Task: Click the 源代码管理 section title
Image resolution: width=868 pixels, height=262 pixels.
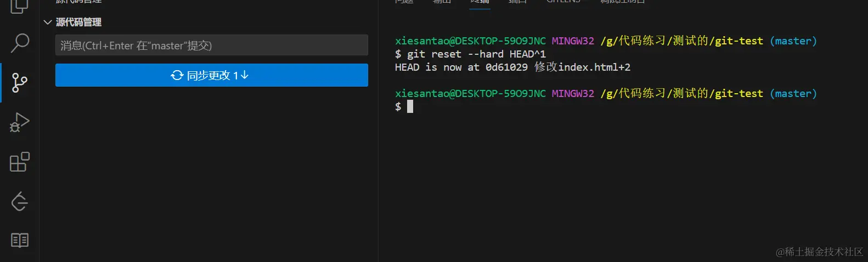Action: click(78, 22)
